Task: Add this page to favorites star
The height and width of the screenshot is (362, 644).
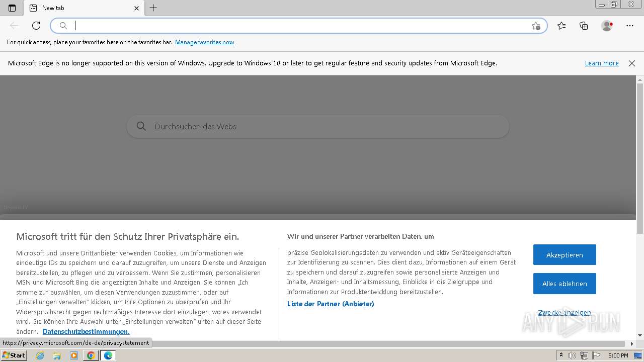Action: coord(536,26)
